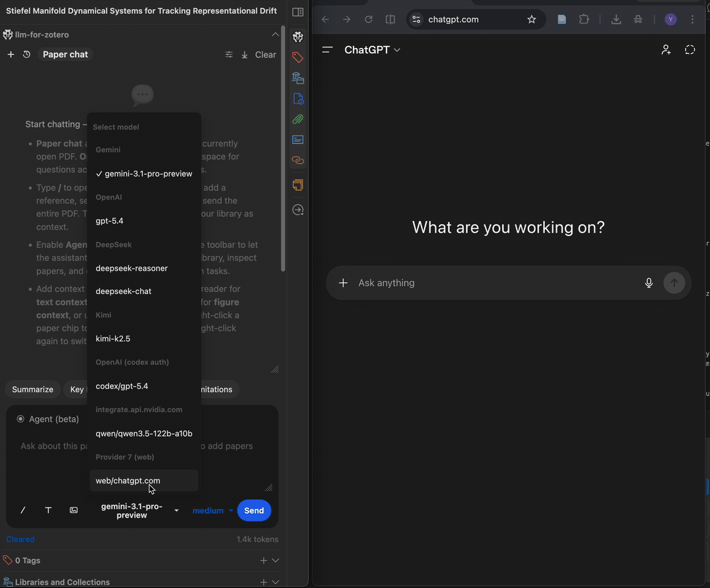Click the Cleared status text

20,539
